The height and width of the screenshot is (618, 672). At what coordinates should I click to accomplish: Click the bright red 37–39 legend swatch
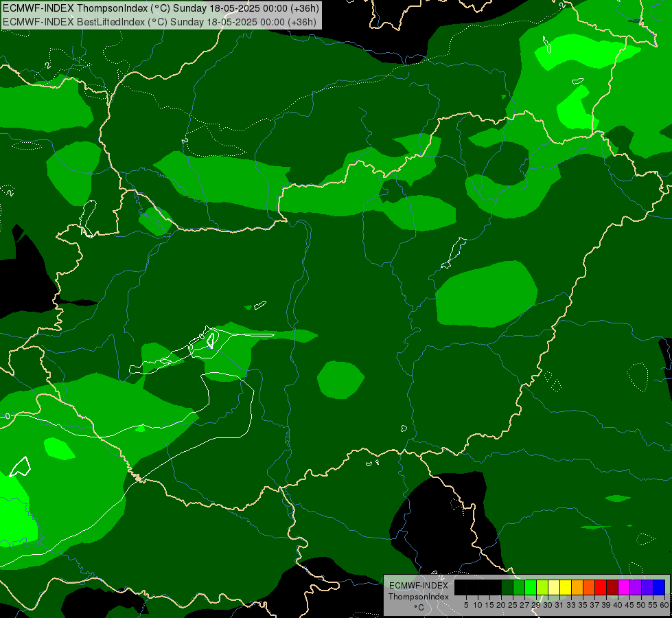601,587
